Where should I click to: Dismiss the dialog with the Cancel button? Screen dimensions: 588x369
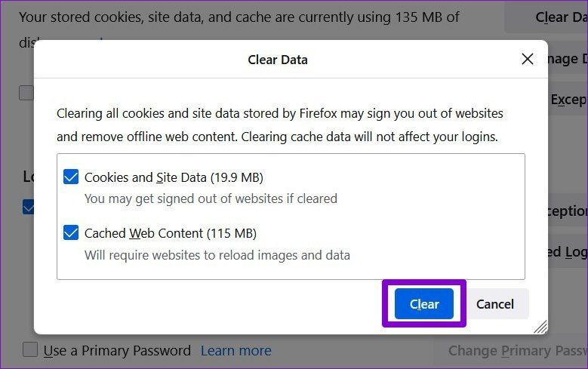click(x=495, y=304)
